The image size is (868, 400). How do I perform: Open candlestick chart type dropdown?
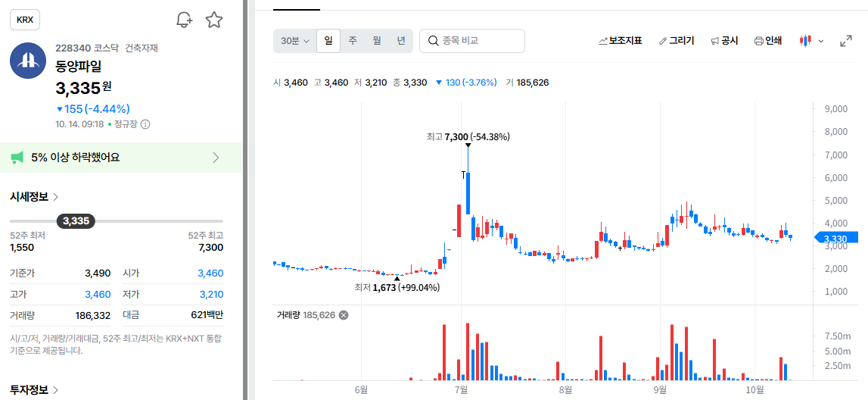click(x=811, y=41)
